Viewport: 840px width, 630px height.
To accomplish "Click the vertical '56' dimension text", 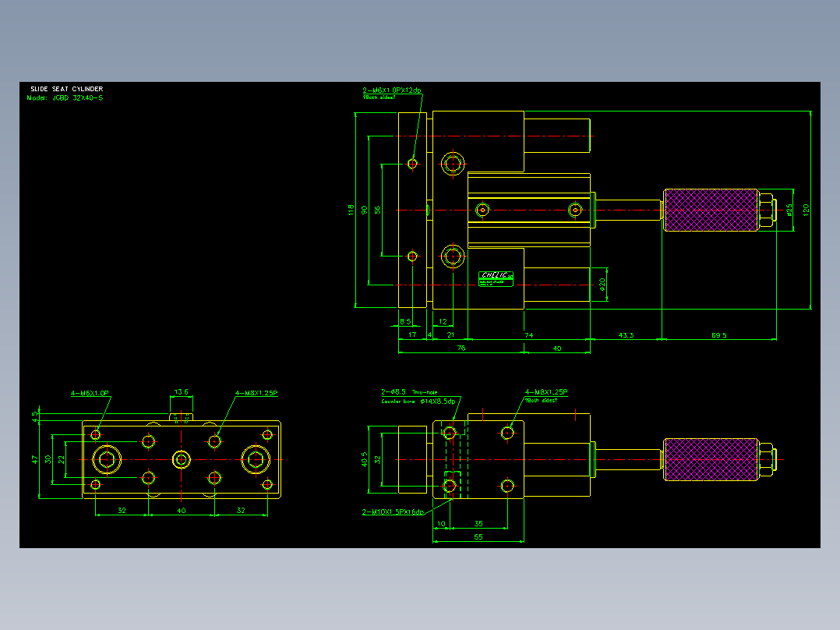I will pyautogui.click(x=378, y=210).
